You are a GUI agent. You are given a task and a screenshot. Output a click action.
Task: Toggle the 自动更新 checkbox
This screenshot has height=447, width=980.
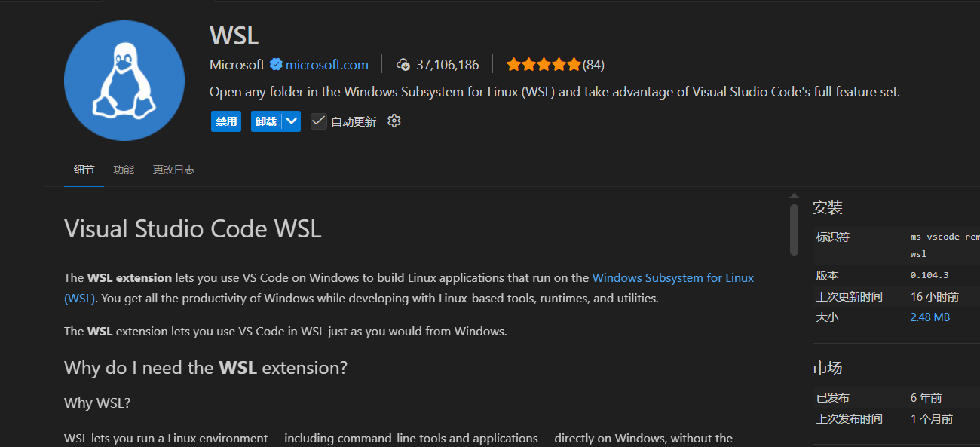(x=319, y=121)
